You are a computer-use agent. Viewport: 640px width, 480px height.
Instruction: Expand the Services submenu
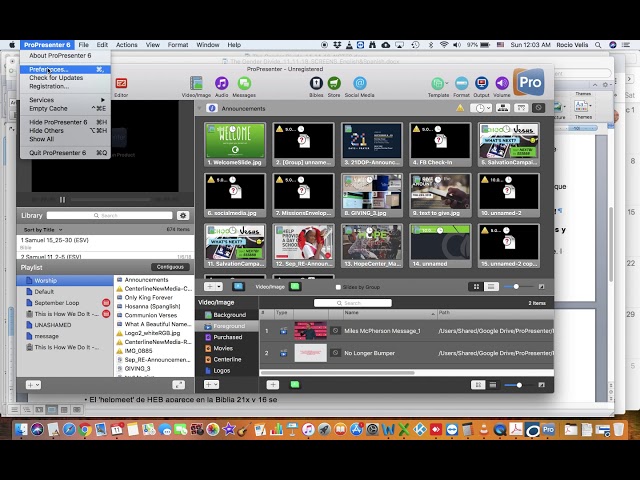[65, 100]
